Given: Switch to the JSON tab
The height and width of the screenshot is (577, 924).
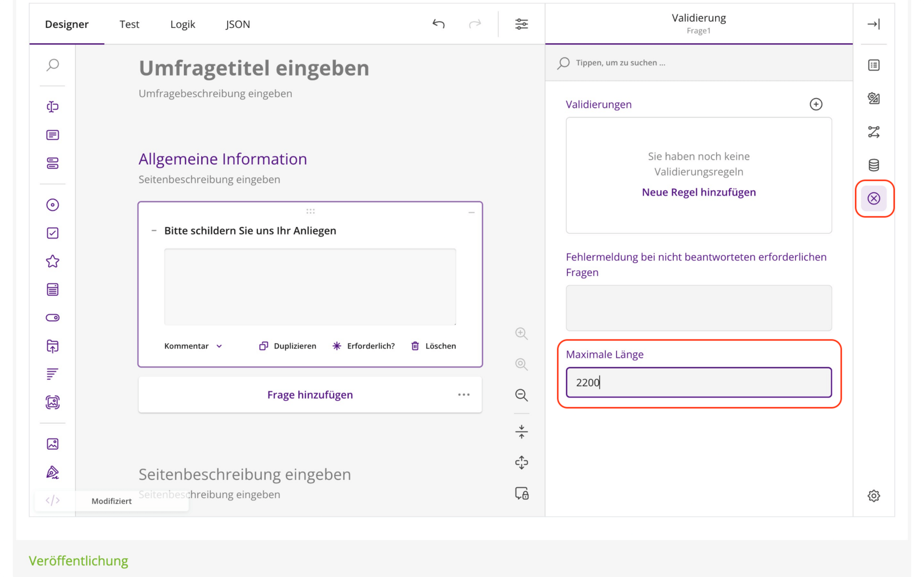Looking at the screenshot, I should [237, 24].
